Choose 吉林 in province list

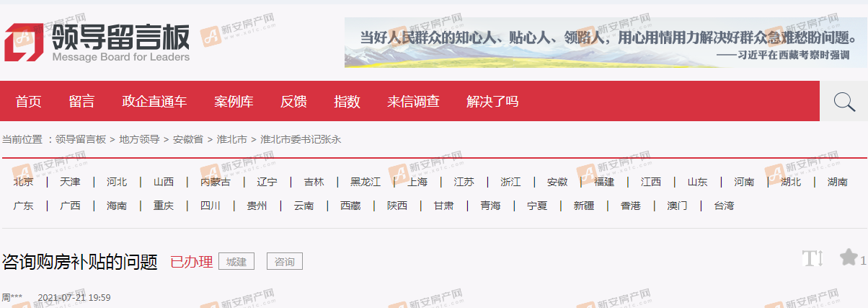coord(314,182)
